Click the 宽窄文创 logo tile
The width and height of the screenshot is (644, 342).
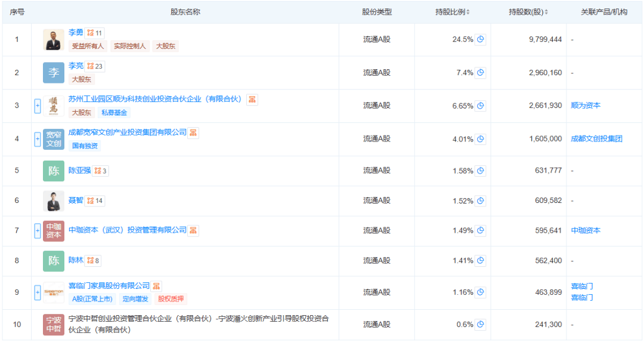coord(54,139)
